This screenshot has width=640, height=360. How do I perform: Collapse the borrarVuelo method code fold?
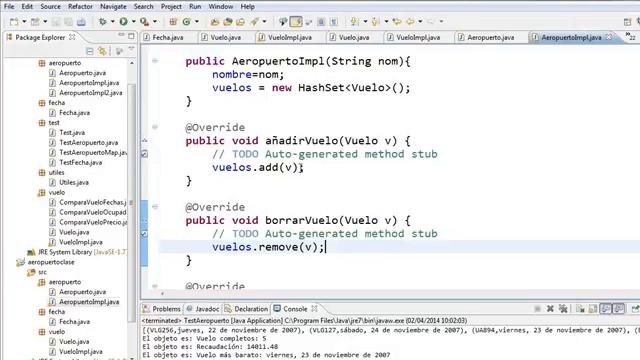pos(155,207)
